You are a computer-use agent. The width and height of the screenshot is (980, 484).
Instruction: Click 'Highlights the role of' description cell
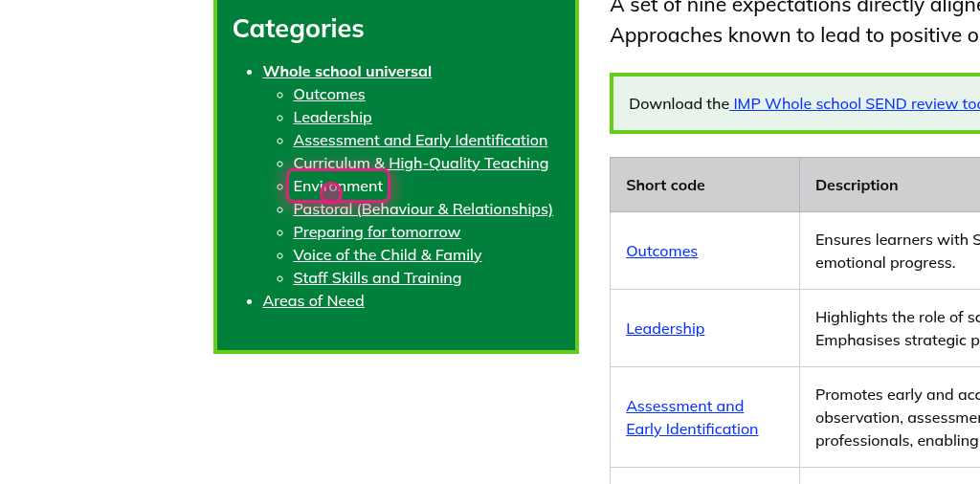click(x=889, y=328)
